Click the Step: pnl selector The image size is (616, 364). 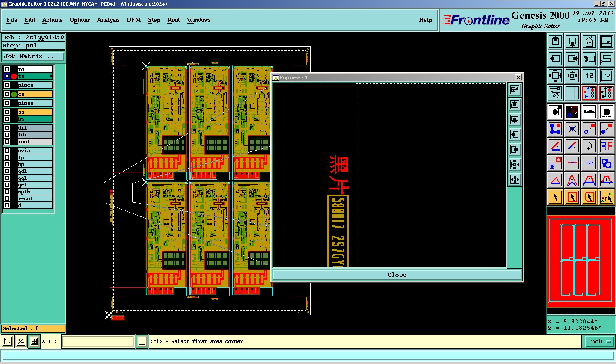33,46
